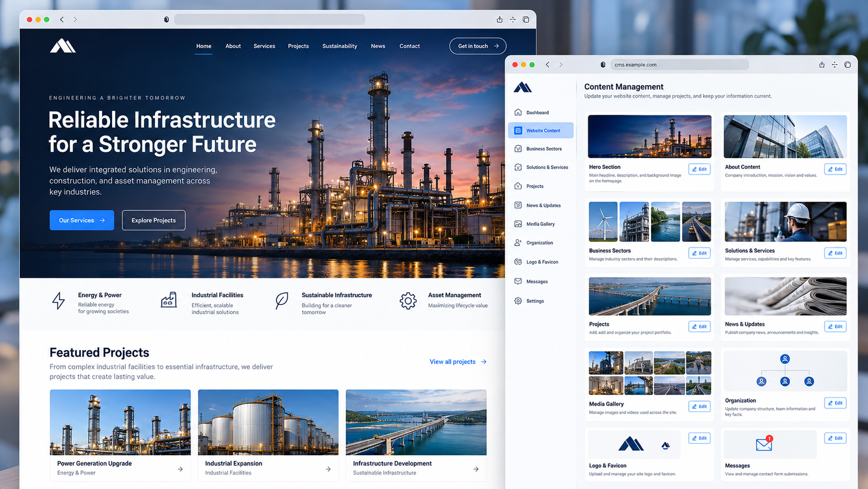
Task: Go back in CMS browser window
Action: click(548, 64)
